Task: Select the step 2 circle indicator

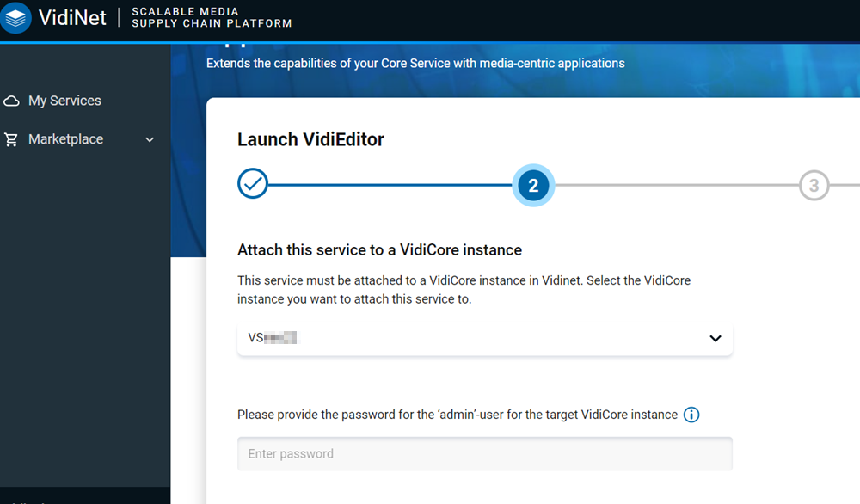Action: coord(533,186)
